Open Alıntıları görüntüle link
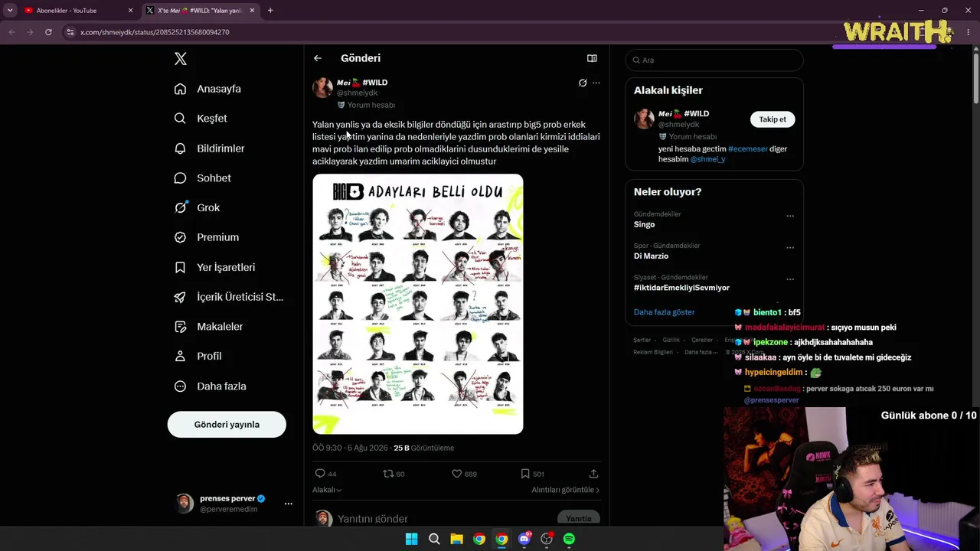This screenshot has height=551, width=980. pyautogui.click(x=566, y=490)
